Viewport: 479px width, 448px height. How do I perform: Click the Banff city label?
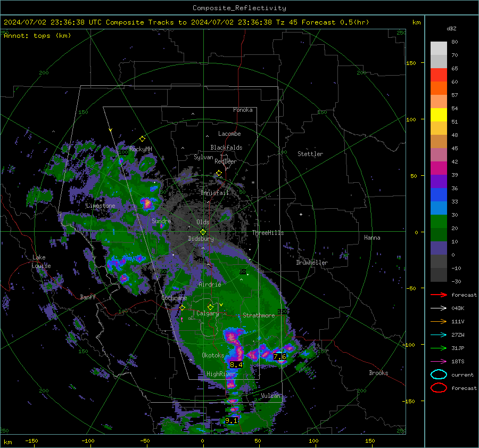(x=88, y=297)
